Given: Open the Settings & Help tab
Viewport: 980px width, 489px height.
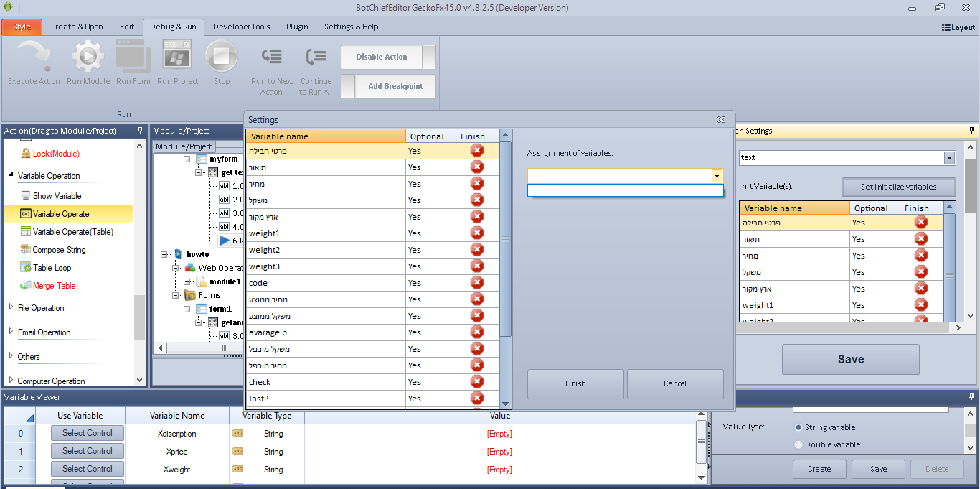Looking at the screenshot, I should pos(351,27).
